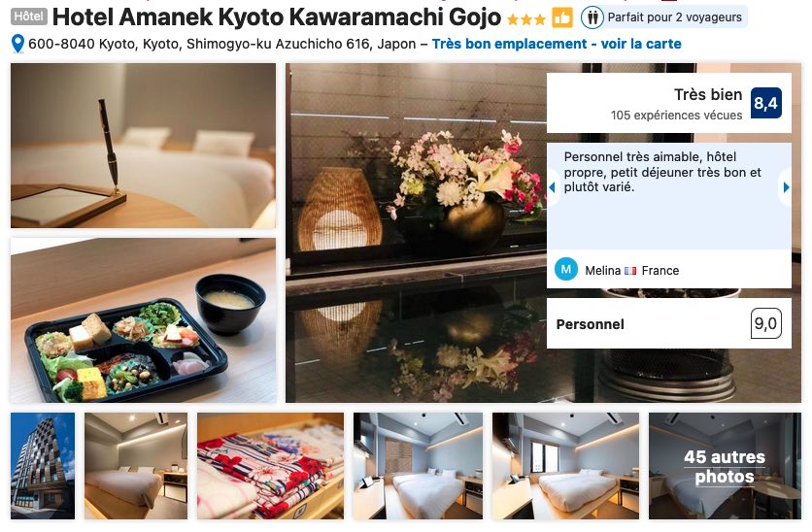Click the 'Parfait pour 2 voyageurs' badge

coord(664,17)
